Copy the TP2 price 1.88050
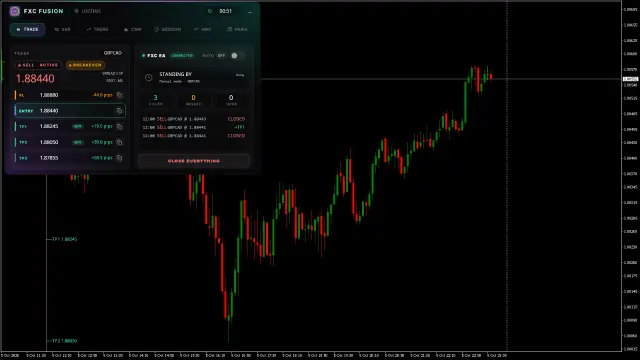Screen dimensions: 640x360 (x=119, y=142)
